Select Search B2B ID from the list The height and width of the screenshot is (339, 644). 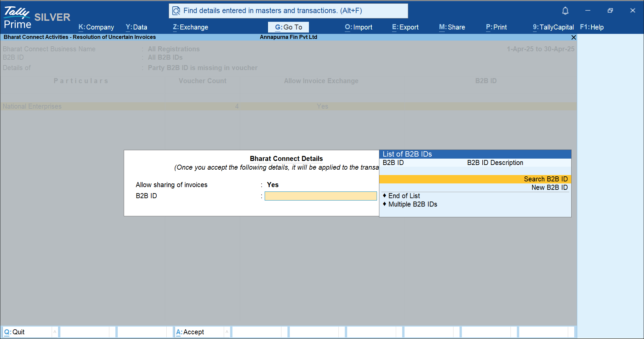click(475, 179)
